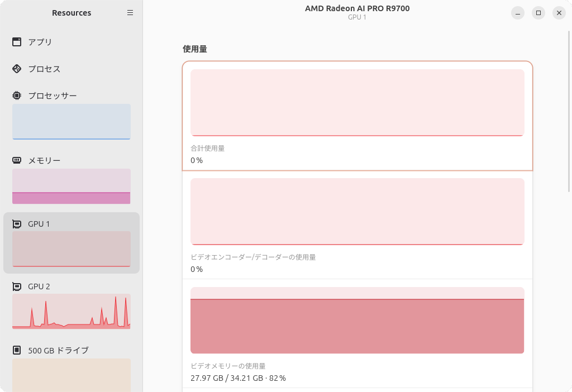Image resolution: width=572 pixels, height=392 pixels.
Task: Select プロセッサー in the sidebar
Action: pos(71,116)
